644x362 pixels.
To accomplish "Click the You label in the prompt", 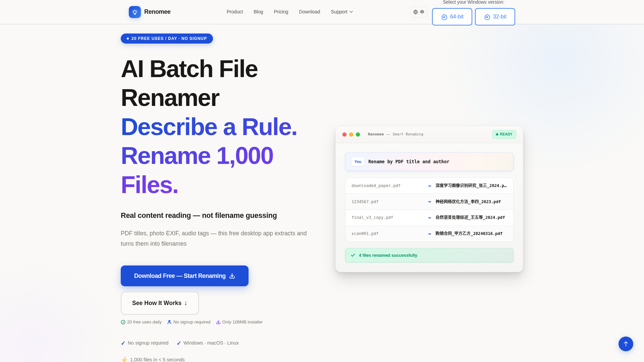I will coord(358,162).
